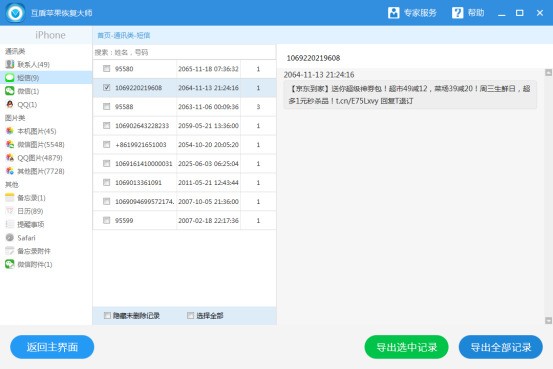Select the 短信(9) messages icon
Screen dimensions: 553x369
click(10, 78)
